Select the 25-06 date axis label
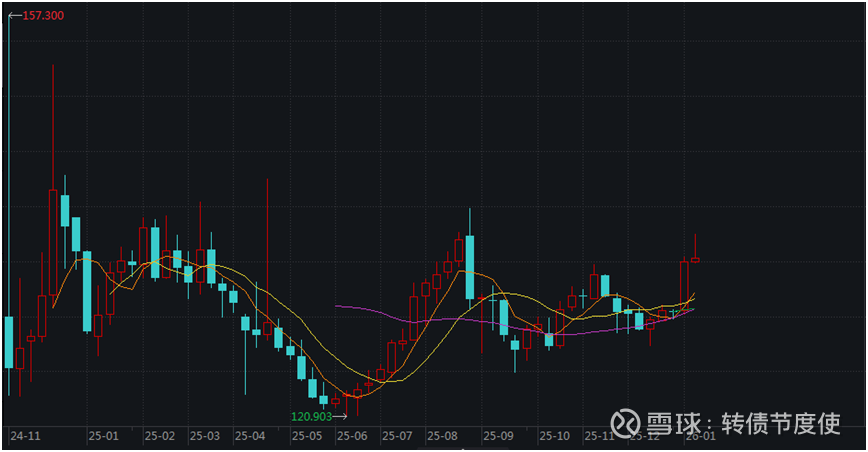868x452 pixels. pyautogui.click(x=352, y=436)
